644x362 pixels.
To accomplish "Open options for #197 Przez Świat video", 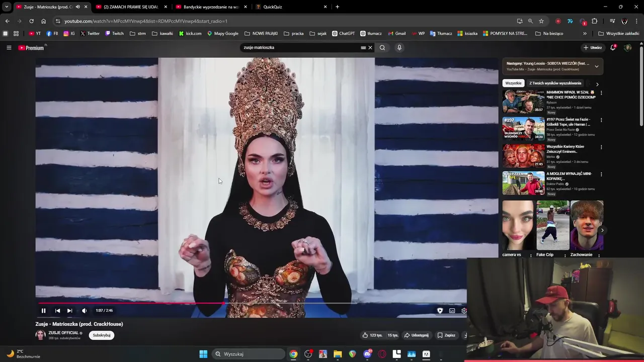I will (x=601, y=120).
